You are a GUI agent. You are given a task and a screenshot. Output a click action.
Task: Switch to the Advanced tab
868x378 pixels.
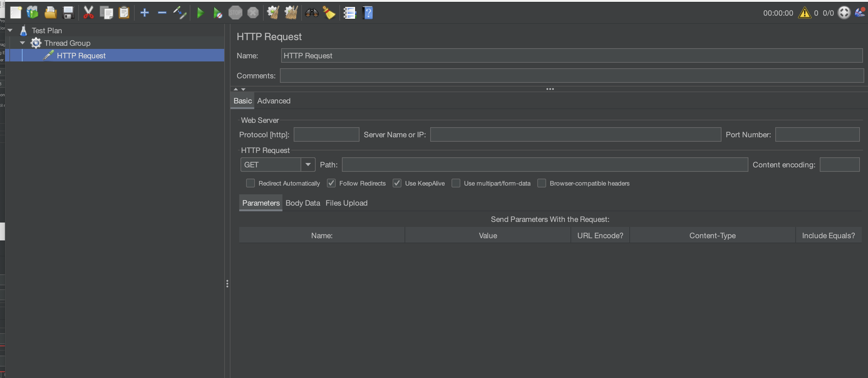click(x=274, y=101)
